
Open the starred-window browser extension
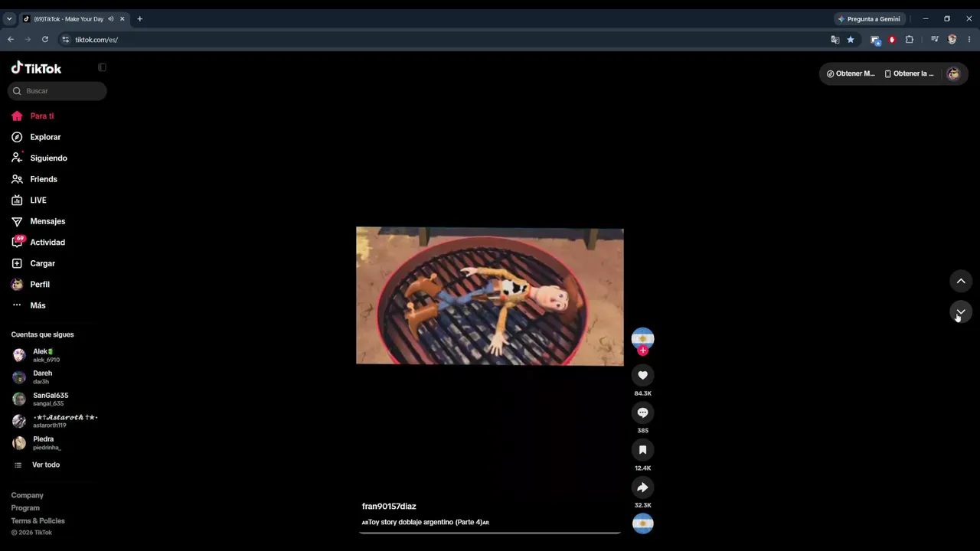876,40
